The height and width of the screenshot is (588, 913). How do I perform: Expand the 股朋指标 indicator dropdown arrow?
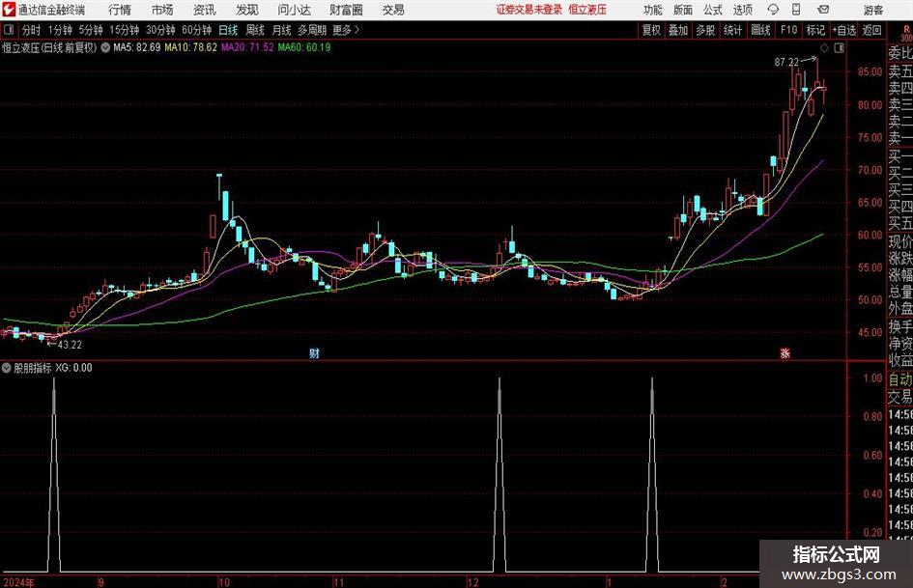click(x=7, y=368)
